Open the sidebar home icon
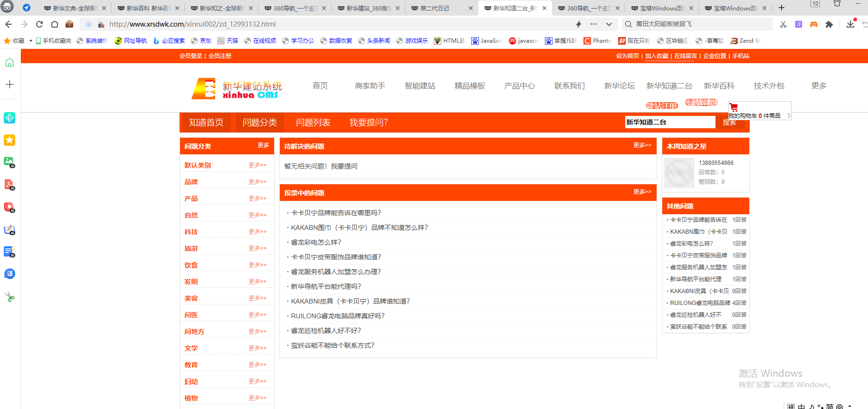 (10, 62)
